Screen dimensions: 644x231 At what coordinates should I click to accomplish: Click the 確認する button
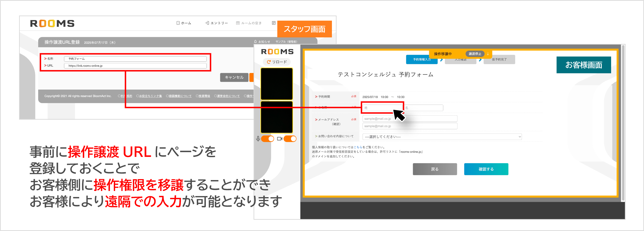tap(486, 169)
